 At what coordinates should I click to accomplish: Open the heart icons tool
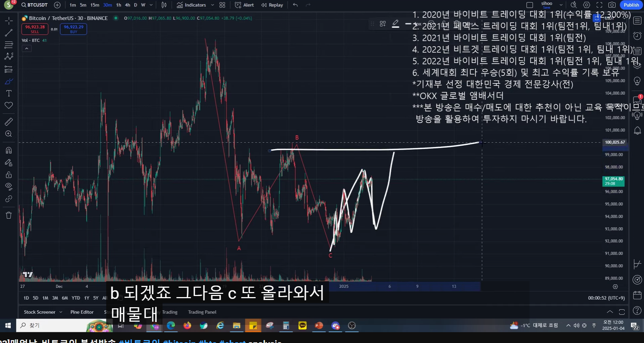click(x=9, y=105)
